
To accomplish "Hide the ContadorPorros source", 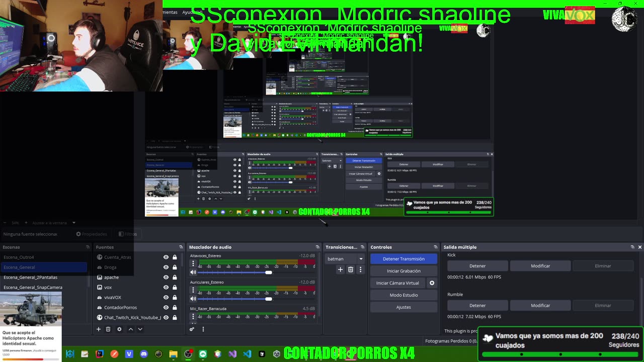I will coord(166,307).
